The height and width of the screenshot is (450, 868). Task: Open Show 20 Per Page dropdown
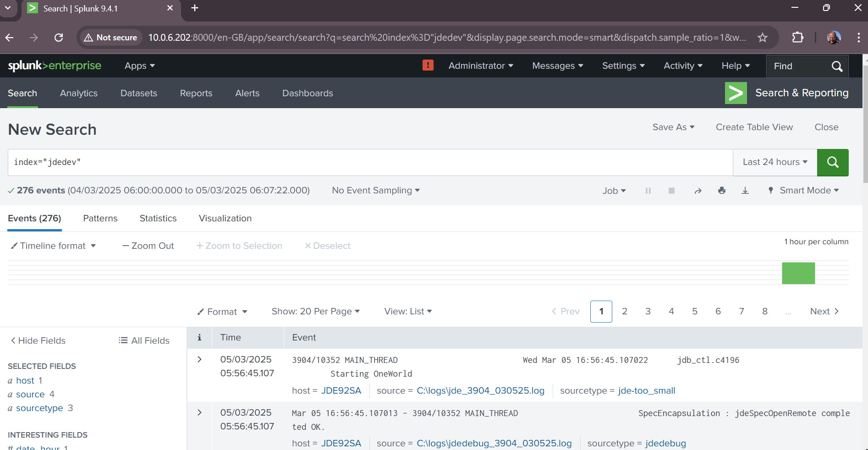click(315, 312)
